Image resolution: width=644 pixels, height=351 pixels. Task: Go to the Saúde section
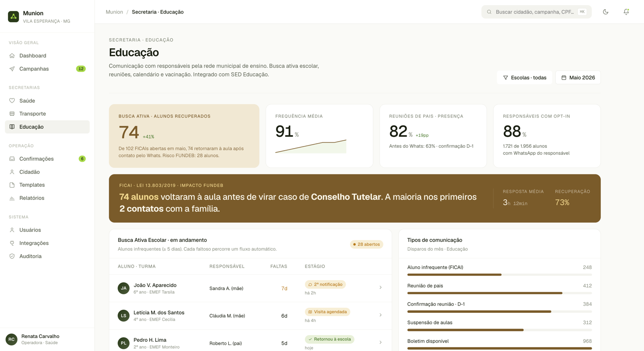tap(47, 101)
